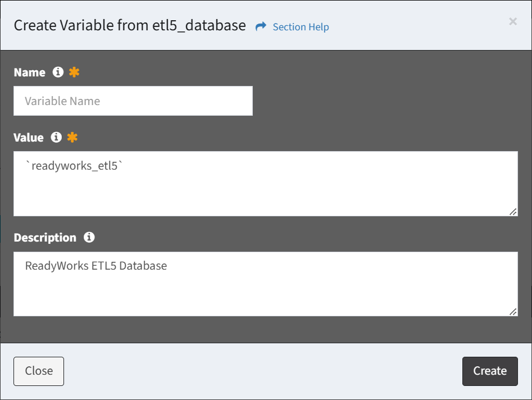532x400 pixels.
Task: Click inside the Description text area
Action: tap(265, 284)
